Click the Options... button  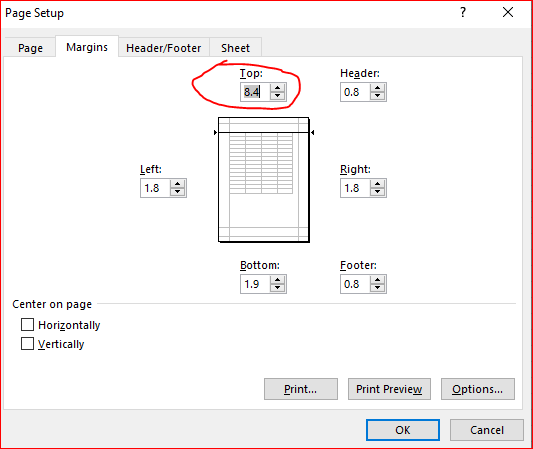click(x=478, y=389)
